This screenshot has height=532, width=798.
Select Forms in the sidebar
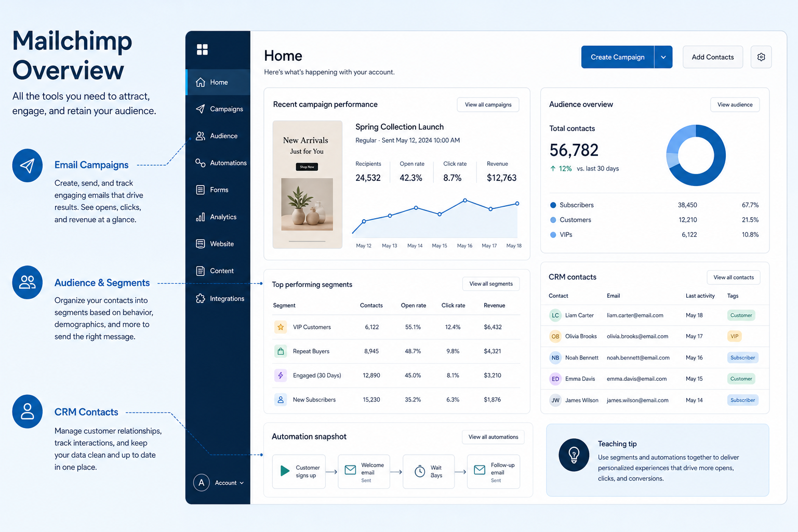(218, 190)
